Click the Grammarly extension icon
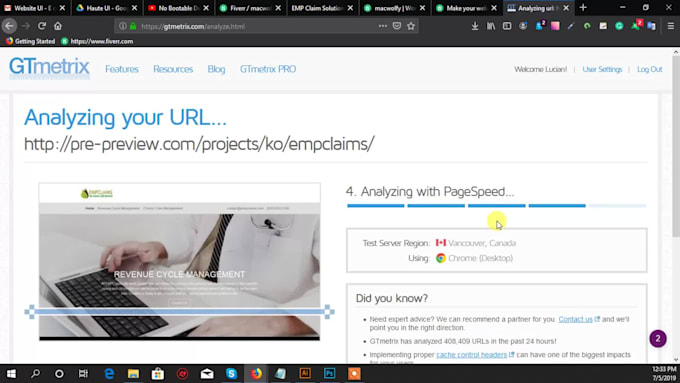Image resolution: width=680 pixels, height=383 pixels. coord(619,26)
